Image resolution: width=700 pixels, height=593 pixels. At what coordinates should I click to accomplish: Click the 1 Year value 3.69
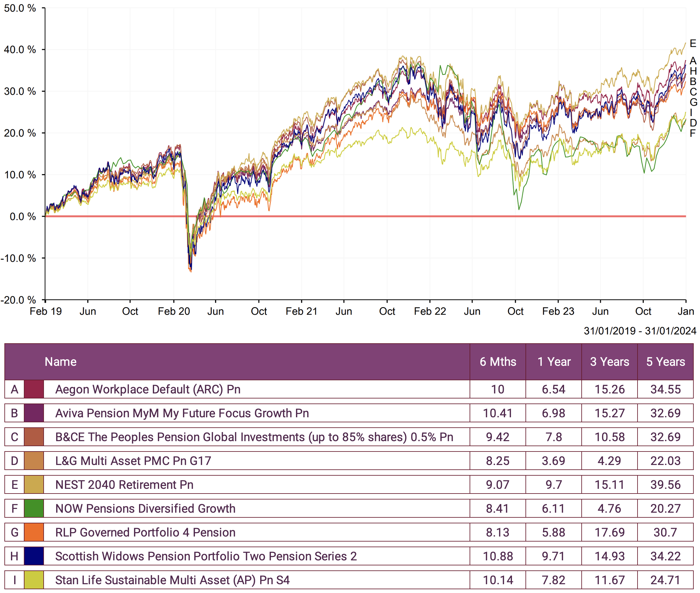tap(554, 461)
